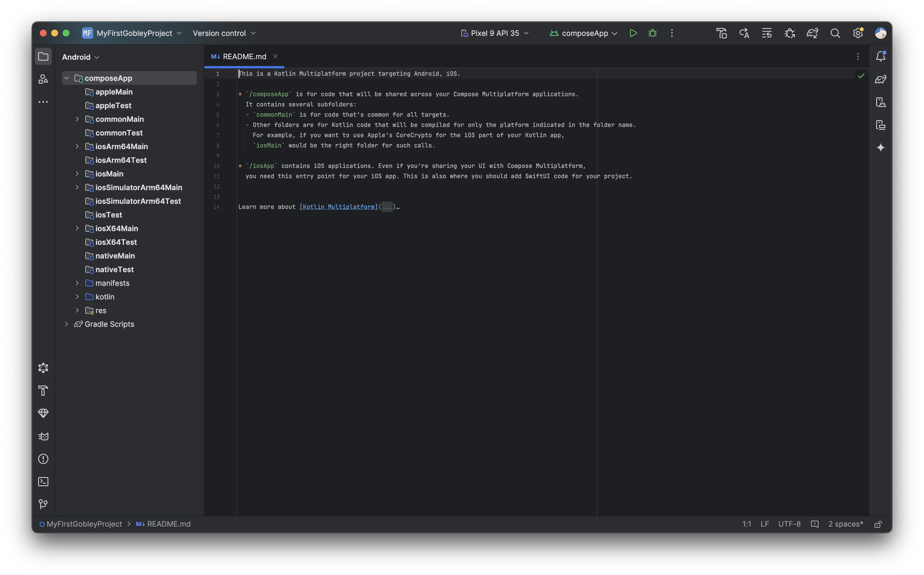Screen dimensions: 924x575
Task: Open the user account avatar
Action: click(880, 33)
